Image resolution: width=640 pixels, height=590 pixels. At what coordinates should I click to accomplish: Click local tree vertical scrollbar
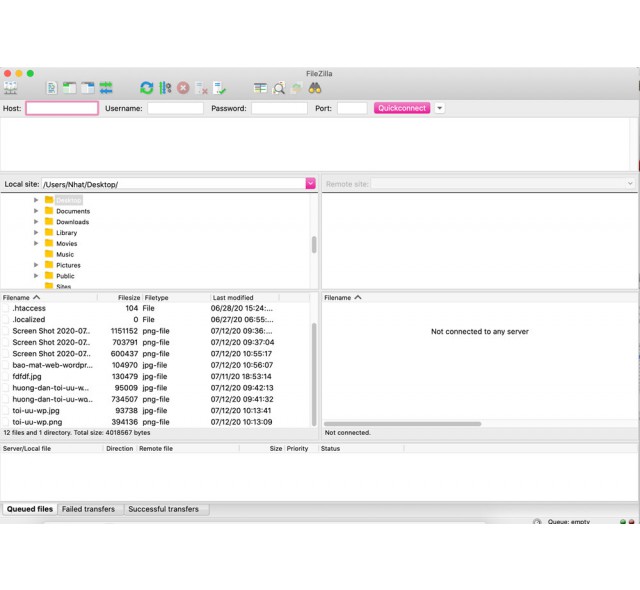314,245
